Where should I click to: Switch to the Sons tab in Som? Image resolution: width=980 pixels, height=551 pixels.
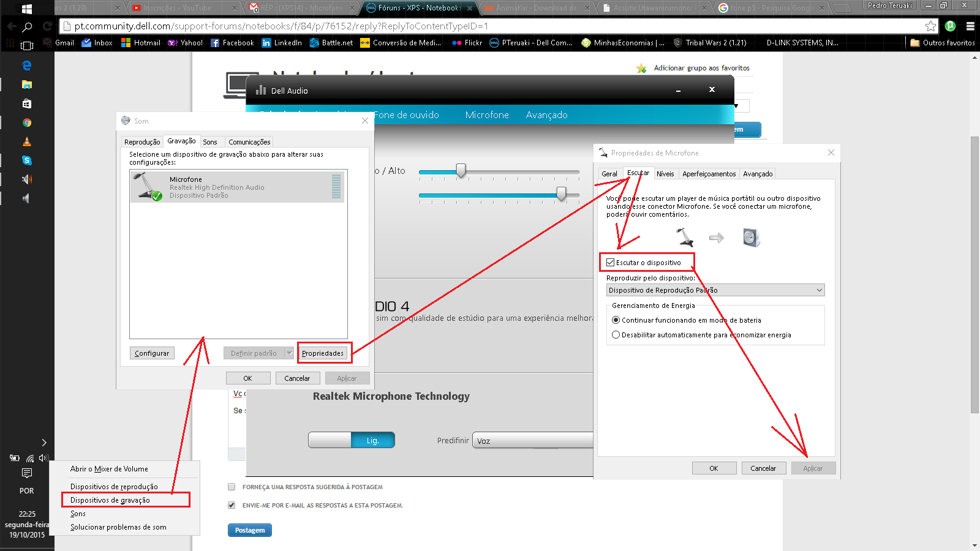coord(210,142)
